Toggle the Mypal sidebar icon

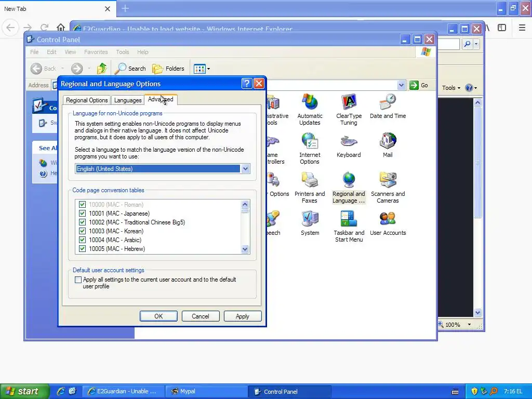click(502, 28)
